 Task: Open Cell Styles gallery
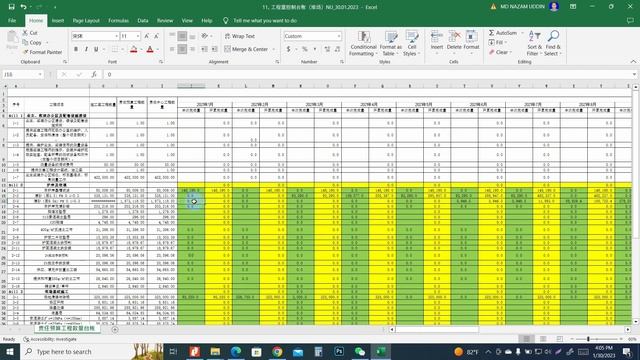pos(411,43)
